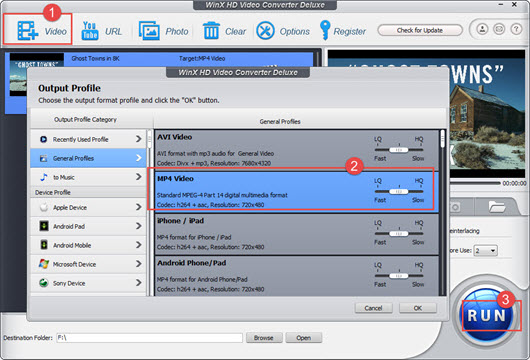530x360 pixels.
Task: Click the Apple Device logo icon
Action: coord(44,207)
